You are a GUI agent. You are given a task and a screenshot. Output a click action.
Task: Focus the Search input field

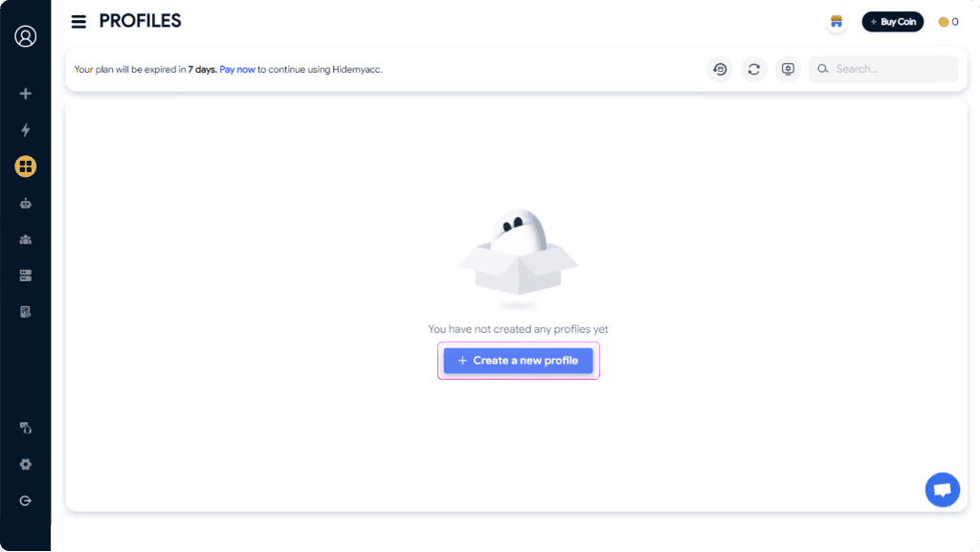892,69
